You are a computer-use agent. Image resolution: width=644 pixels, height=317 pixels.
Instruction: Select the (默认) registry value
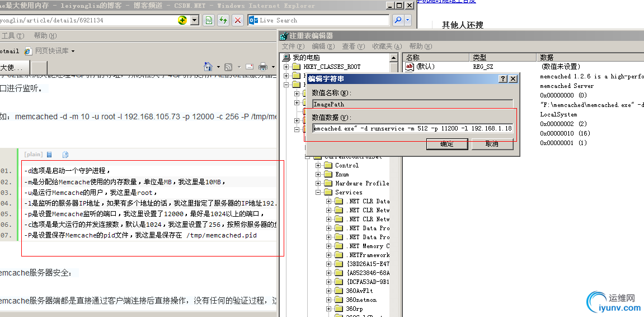click(425, 67)
